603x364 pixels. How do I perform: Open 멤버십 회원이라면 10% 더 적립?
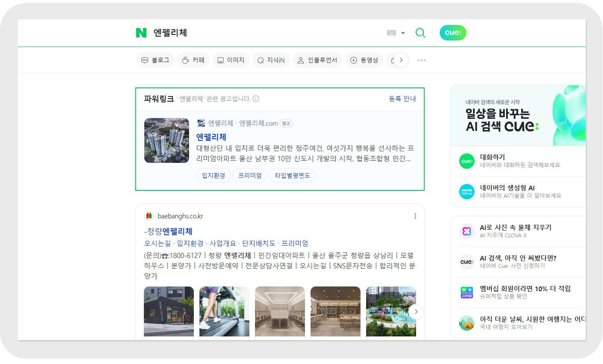pos(525,289)
